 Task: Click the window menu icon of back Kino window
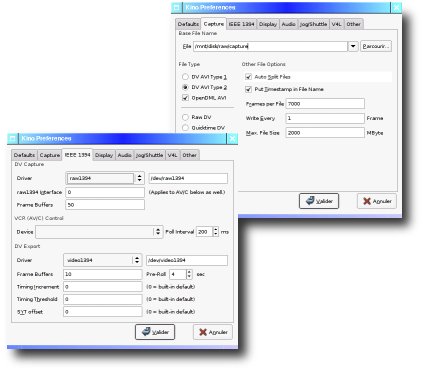click(x=177, y=7)
